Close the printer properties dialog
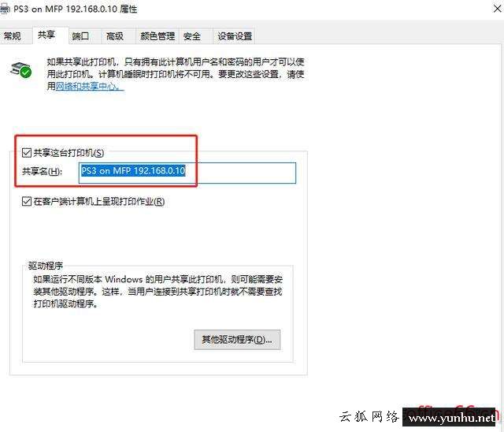The width and height of the screenshot is (504, 432). (x=497, y=9)
